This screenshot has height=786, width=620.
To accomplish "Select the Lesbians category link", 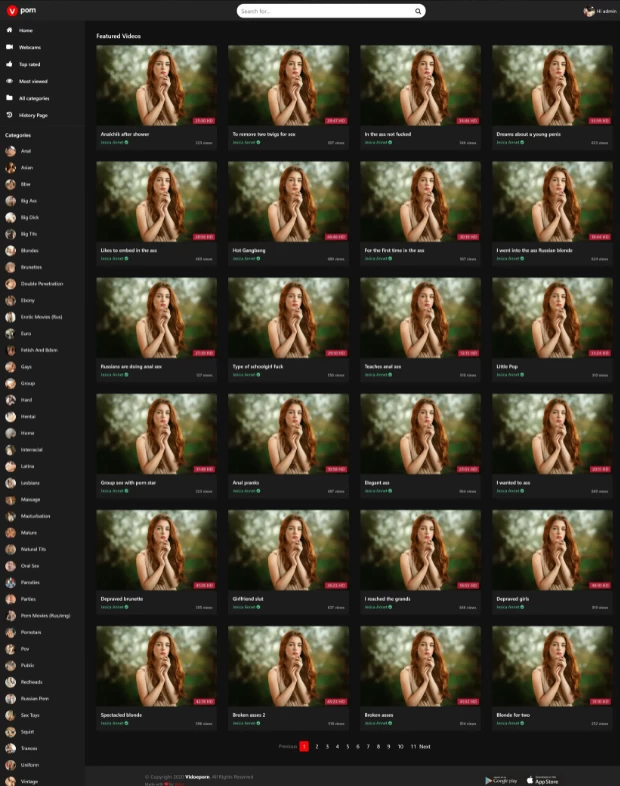I will (x=30, y=483).
